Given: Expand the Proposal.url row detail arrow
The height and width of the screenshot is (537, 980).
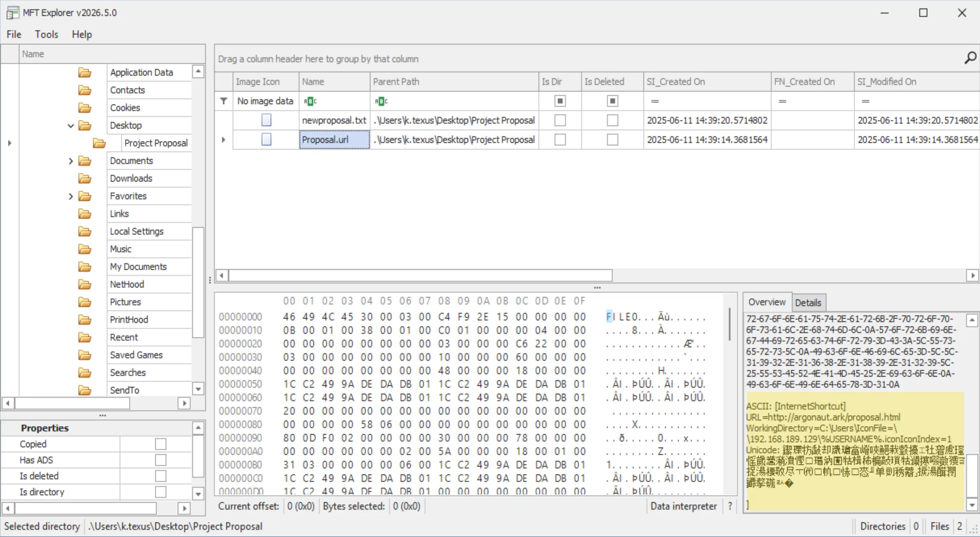Looking at the screenshot, I should 223,139.
